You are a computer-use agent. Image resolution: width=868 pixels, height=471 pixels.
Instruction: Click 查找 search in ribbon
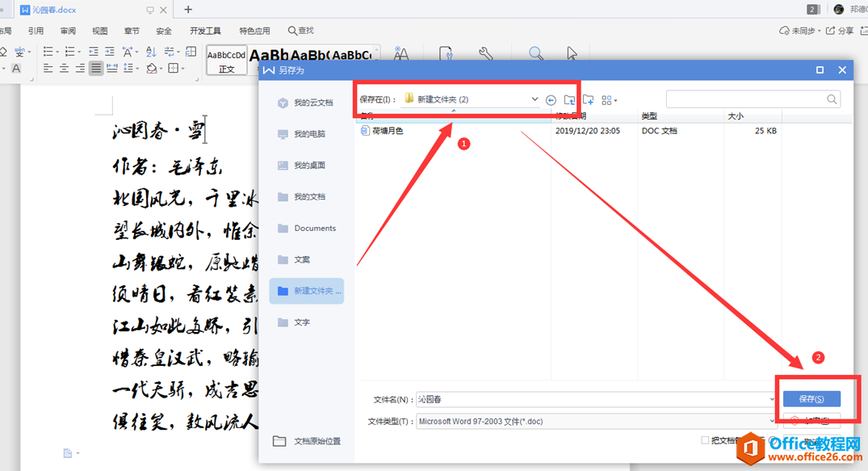click(300, 31)
